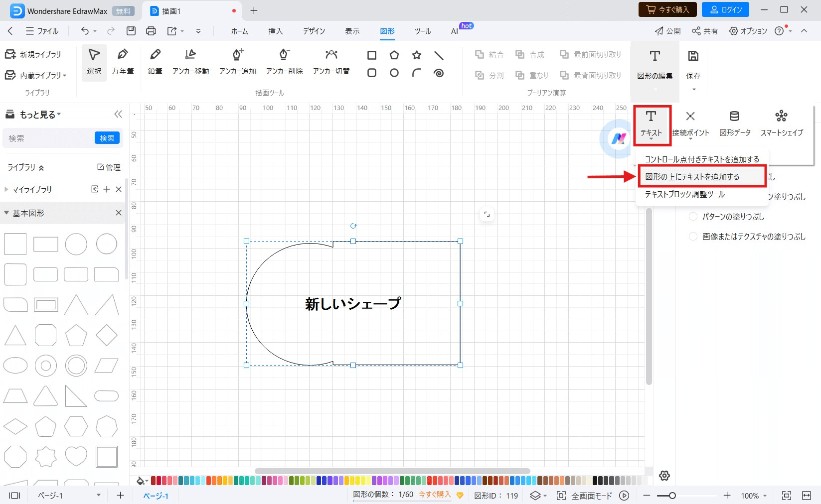Pick the pentagon drawing shape icon
The height and width of the screenshot is (504, 821).
[x=394, y=55]
